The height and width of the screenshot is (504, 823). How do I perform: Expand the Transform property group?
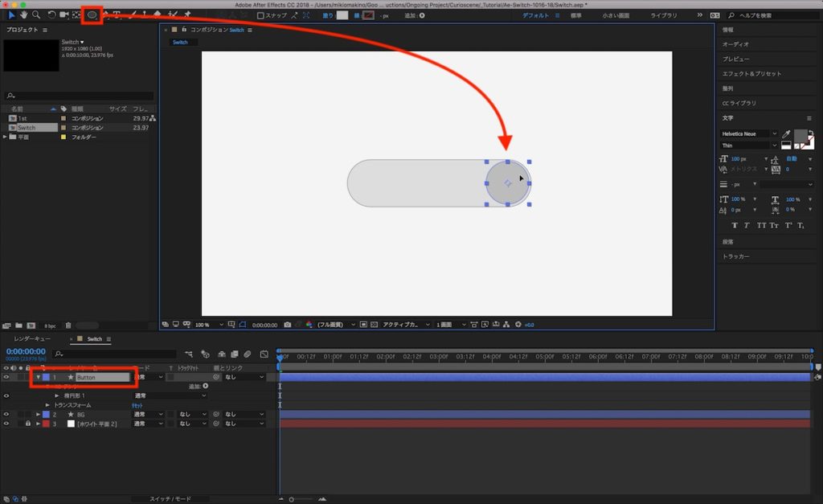(x=47, y=405)
